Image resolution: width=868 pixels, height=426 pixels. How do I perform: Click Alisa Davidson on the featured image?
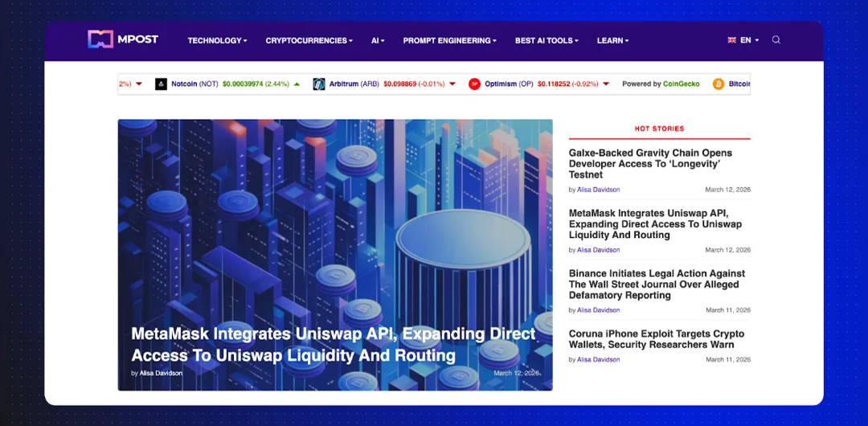161,373
